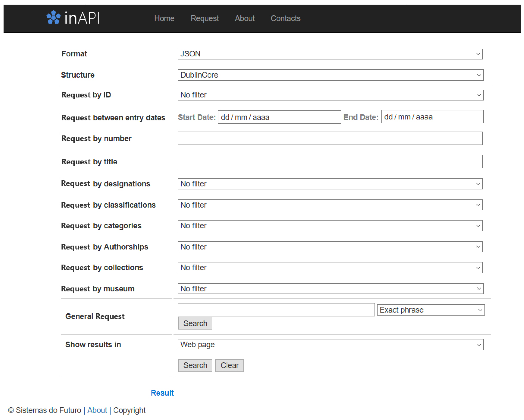Open the Structure DublinCore dropdown
This screenshot has width=524, height=420.
(x=330, y=75)
